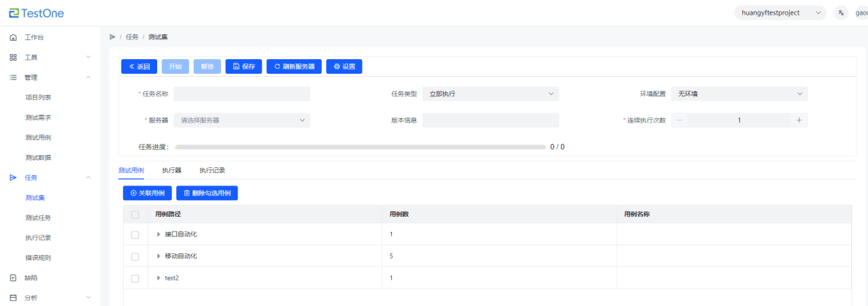
Task: Click the 管理 list icon in sidebar
Action: point(13,77)
